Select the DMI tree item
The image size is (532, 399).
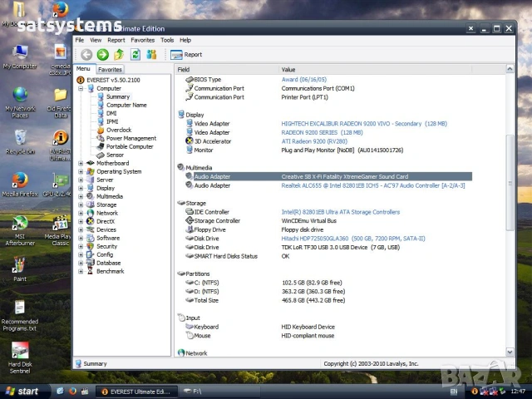(x=111, y=113)
